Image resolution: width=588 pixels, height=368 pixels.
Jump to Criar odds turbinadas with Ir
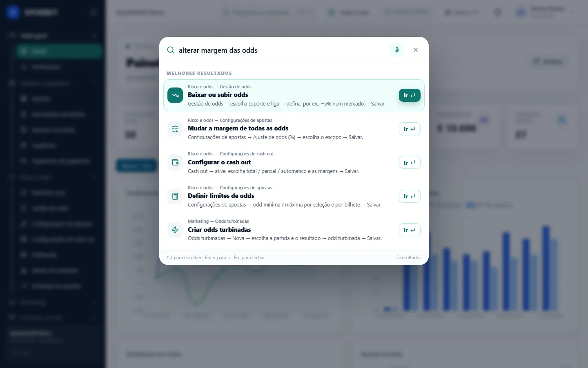(x=410, y=230)
